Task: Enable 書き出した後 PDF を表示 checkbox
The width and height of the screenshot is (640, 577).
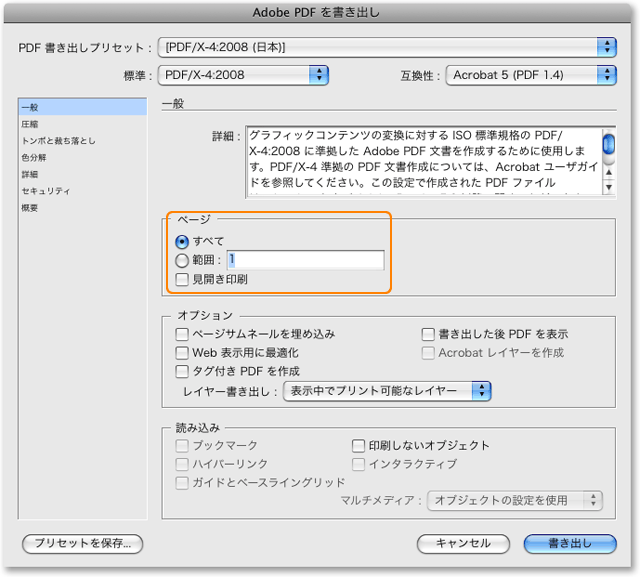Action: [x=428, y=334]
